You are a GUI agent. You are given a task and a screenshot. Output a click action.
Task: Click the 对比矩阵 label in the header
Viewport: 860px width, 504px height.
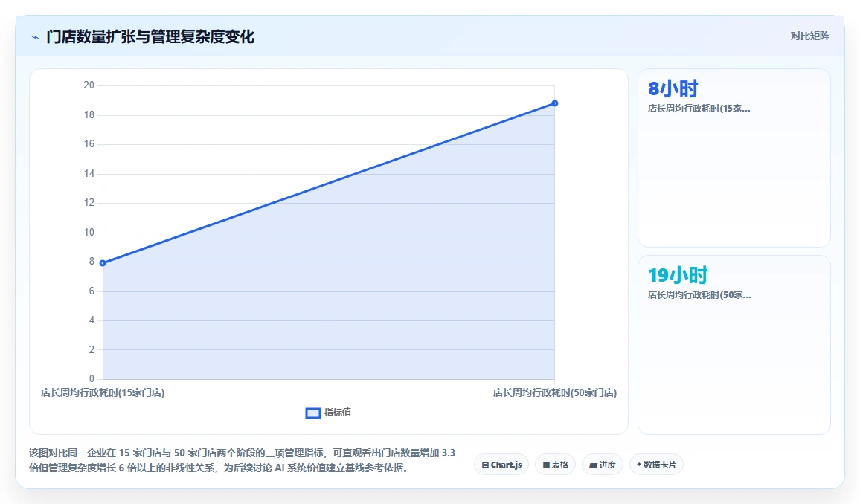(809, 36)
